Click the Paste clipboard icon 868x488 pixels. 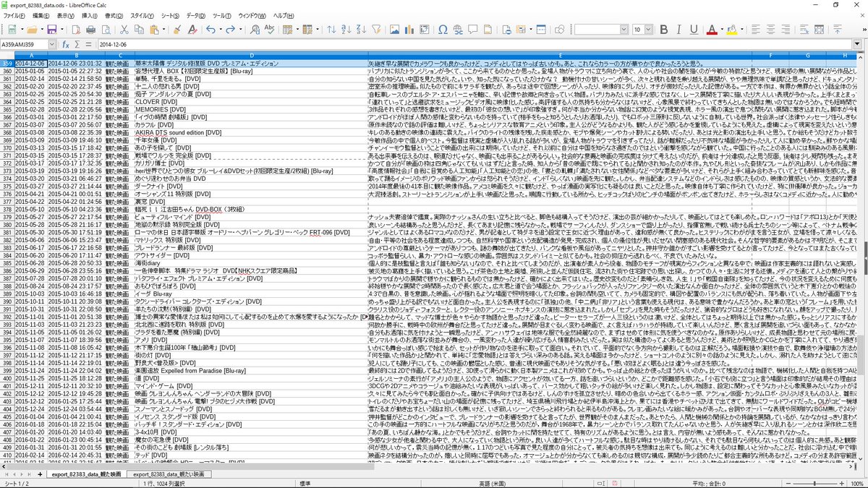(x=153, y=30)
